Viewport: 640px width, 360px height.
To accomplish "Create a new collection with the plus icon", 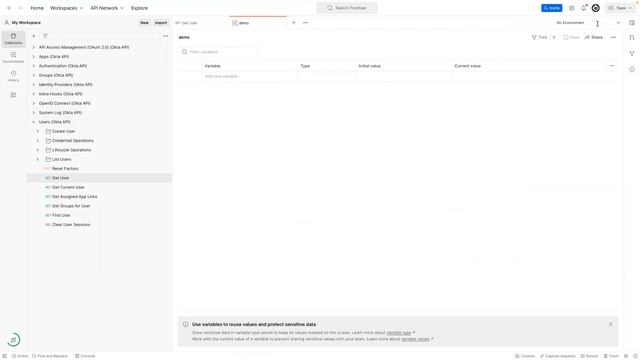I will (34, 36).
